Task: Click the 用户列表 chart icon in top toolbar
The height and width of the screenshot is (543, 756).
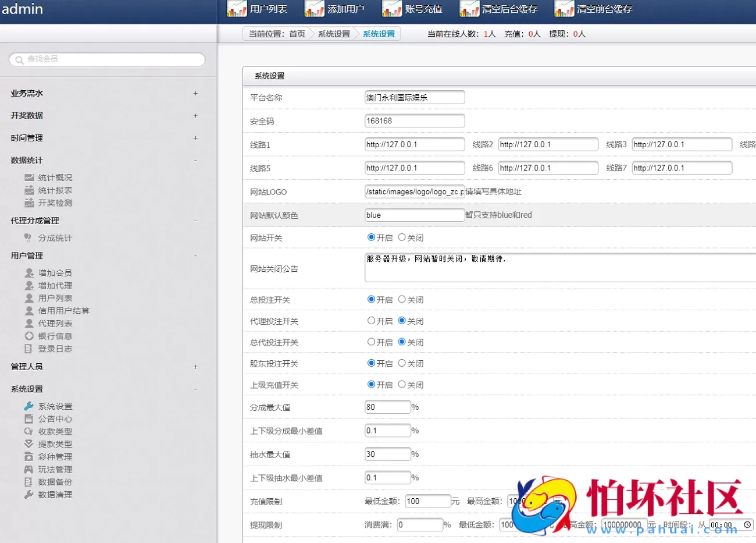Action: [x=237, y=9]
